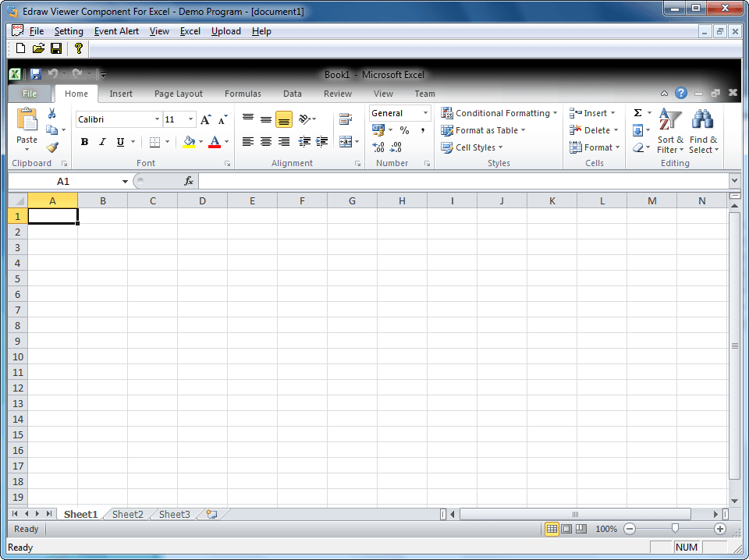Open the font size 11 dropdown
Image resolution: width=749 pixels, height=560 pixels.
click(x=190, y=119)
